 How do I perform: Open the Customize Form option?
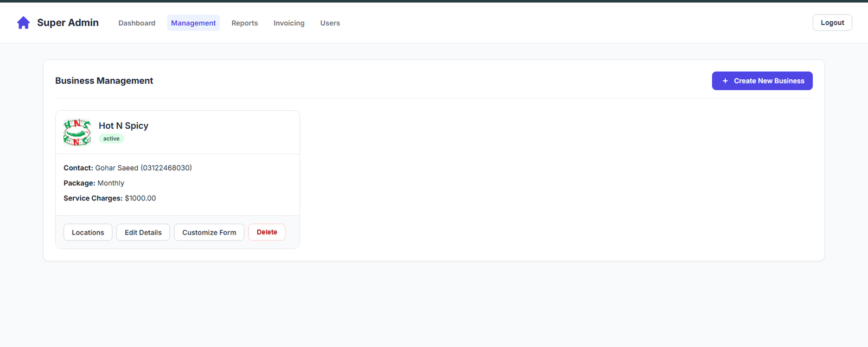coord(209,232)
